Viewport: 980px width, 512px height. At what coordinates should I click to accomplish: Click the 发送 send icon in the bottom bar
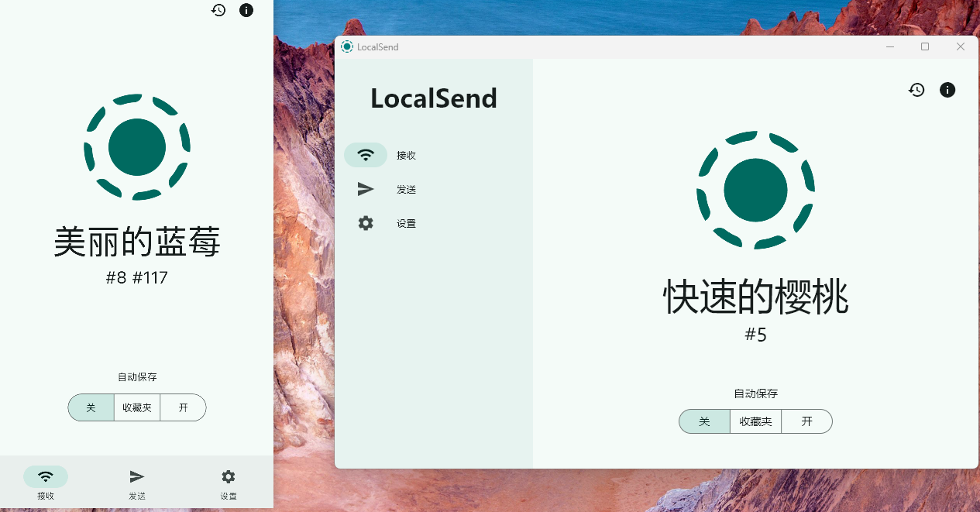(x=136, y=476)
